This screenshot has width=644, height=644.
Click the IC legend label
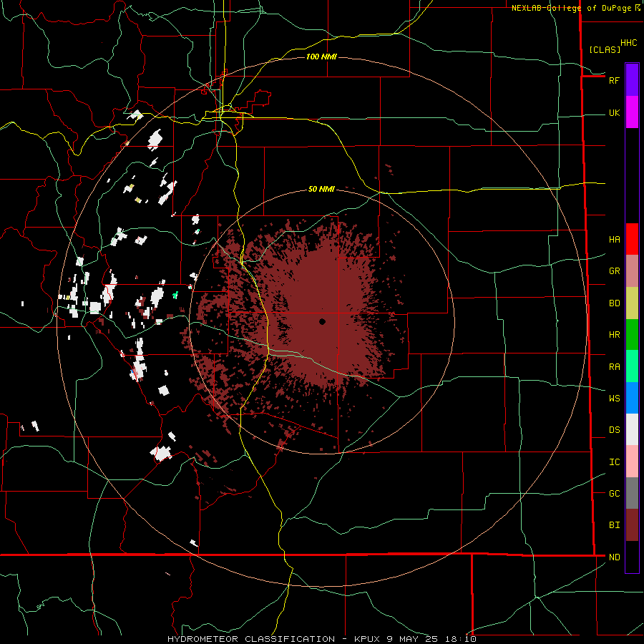click(x=614, y=462)
